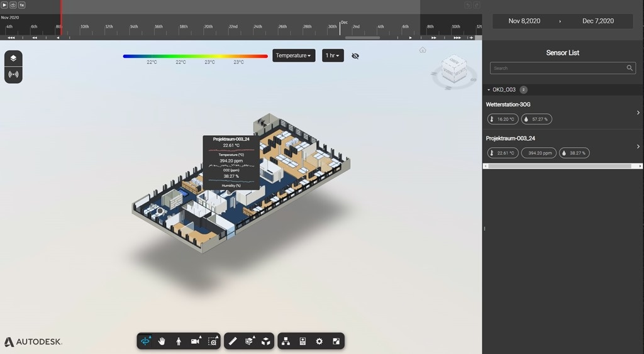Screen dimensions: 644x354
Task: Toggle heatmap visibility eye icon
Action: (355, 56)
